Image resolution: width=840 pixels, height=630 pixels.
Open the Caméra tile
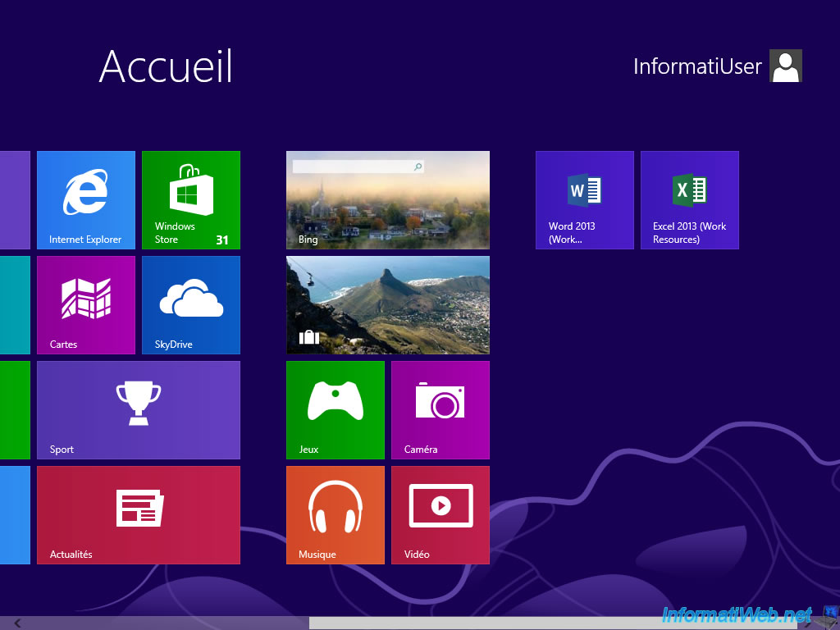tap(441, 410)
